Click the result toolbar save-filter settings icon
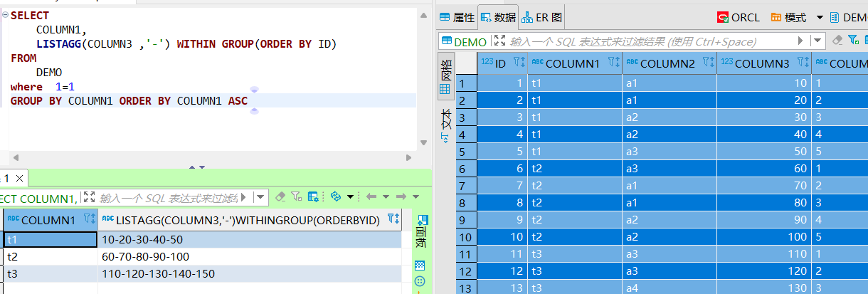The height and width of the screenshot is (294, 868). coord(313,196)
